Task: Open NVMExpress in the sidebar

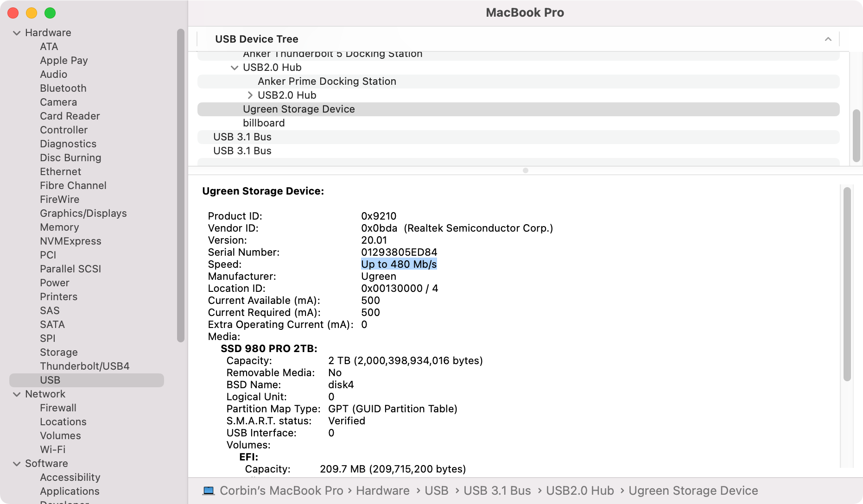Action: [x=70, y=241]
